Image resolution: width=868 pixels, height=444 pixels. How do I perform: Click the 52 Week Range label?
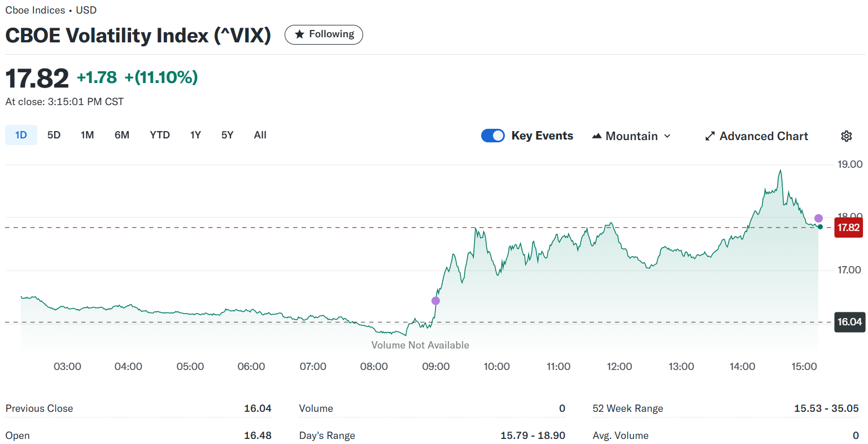point(628,408)
